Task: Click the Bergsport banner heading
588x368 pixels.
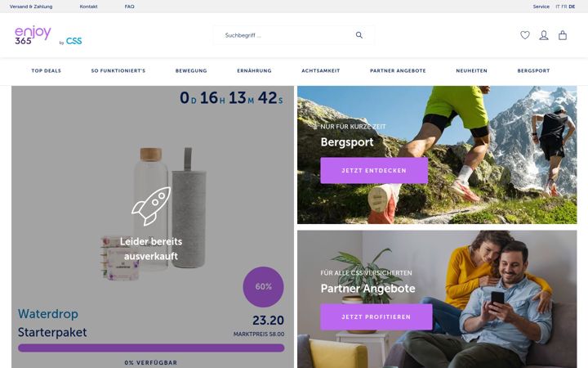Action: pyautogui.click(x=347, y=142)
